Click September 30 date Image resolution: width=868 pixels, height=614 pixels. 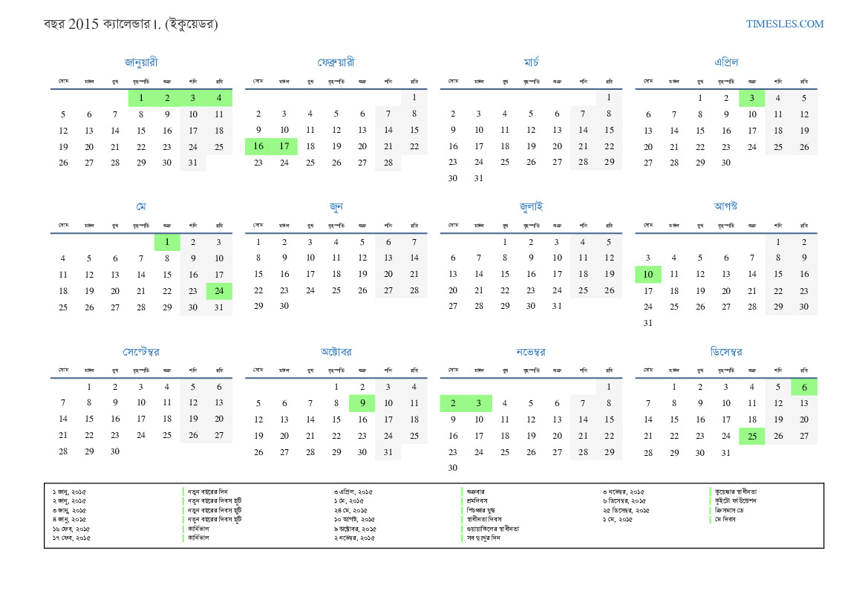pos(115,451)
